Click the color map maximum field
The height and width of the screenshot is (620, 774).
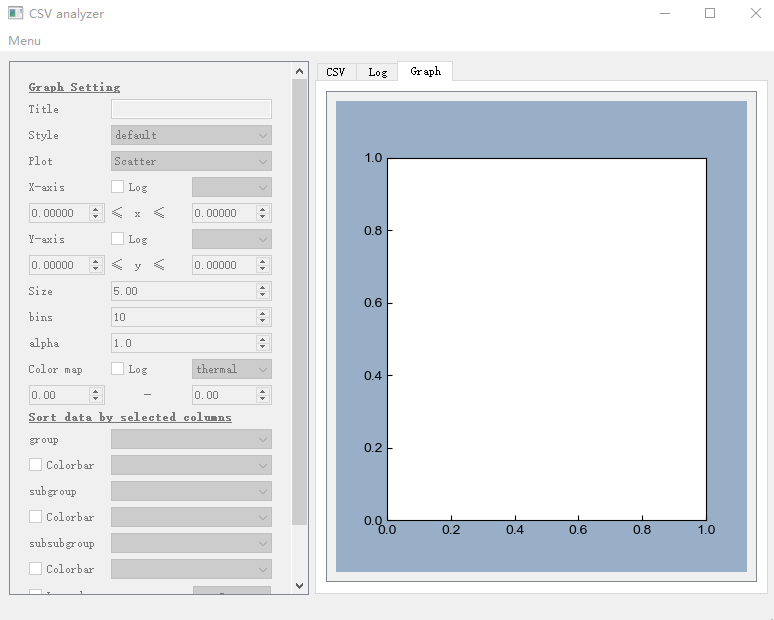coord(224,395)
